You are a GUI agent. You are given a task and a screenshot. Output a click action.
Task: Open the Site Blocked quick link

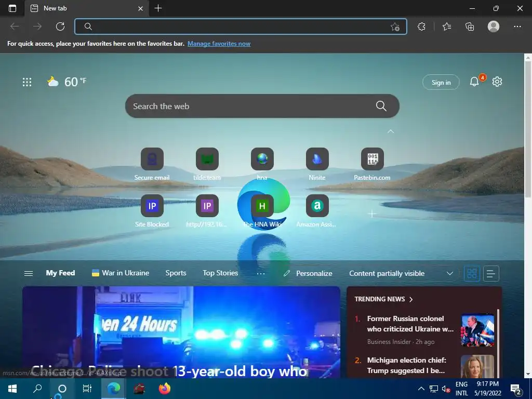(152, 211)
